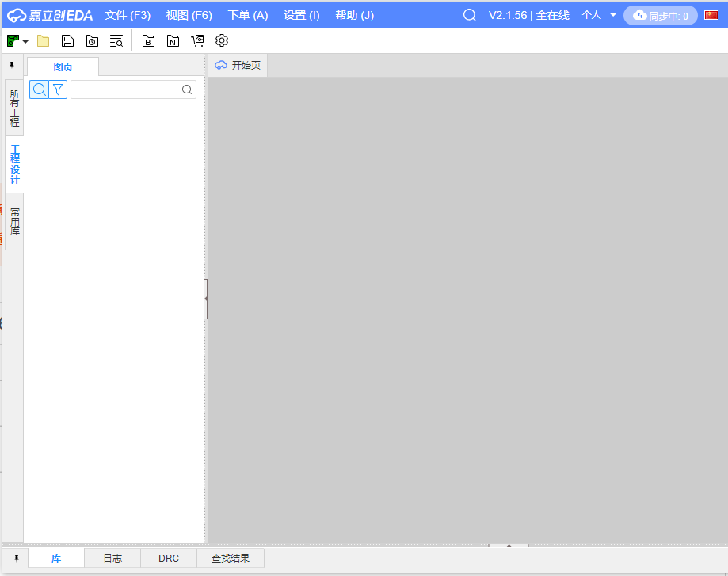This screenshot has height=576, width=728.
Task: Click the new project icon in toolbar
Action: (13, 41)
